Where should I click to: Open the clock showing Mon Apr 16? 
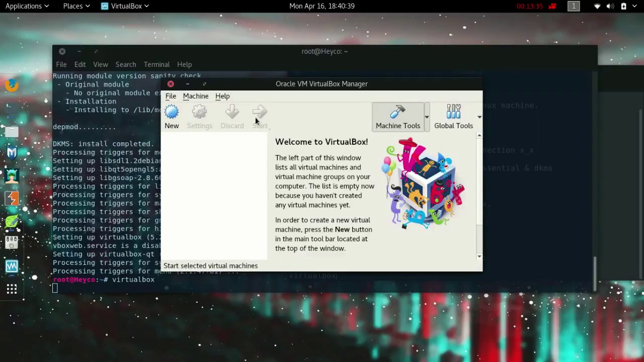pos(322,6)
